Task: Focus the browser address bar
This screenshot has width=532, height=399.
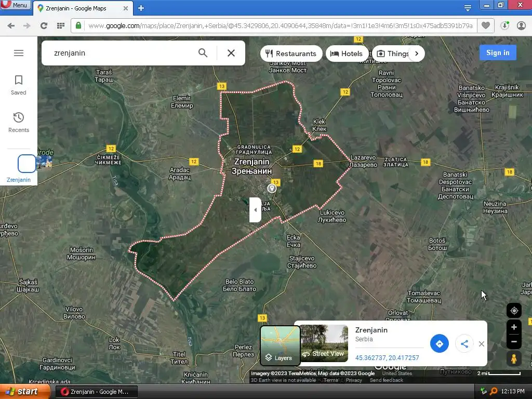Action: [280, 26]
